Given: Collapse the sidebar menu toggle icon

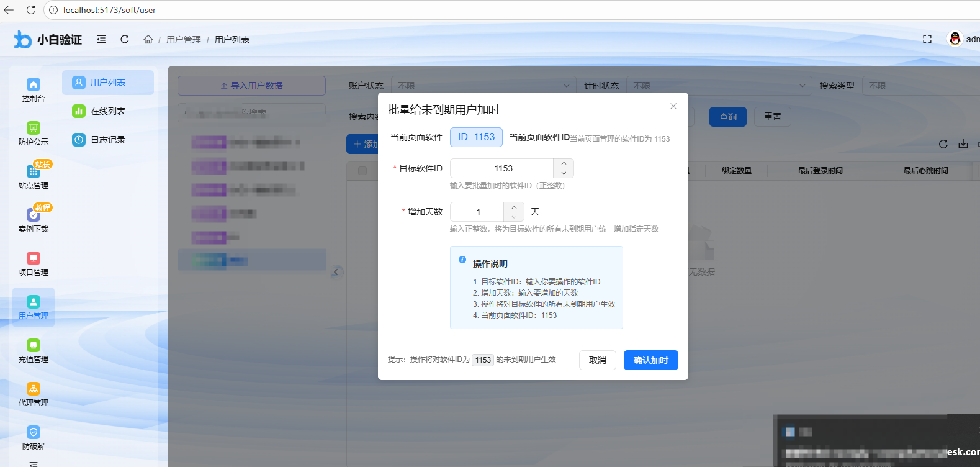Looking at the screenshot, I should 101,39.
